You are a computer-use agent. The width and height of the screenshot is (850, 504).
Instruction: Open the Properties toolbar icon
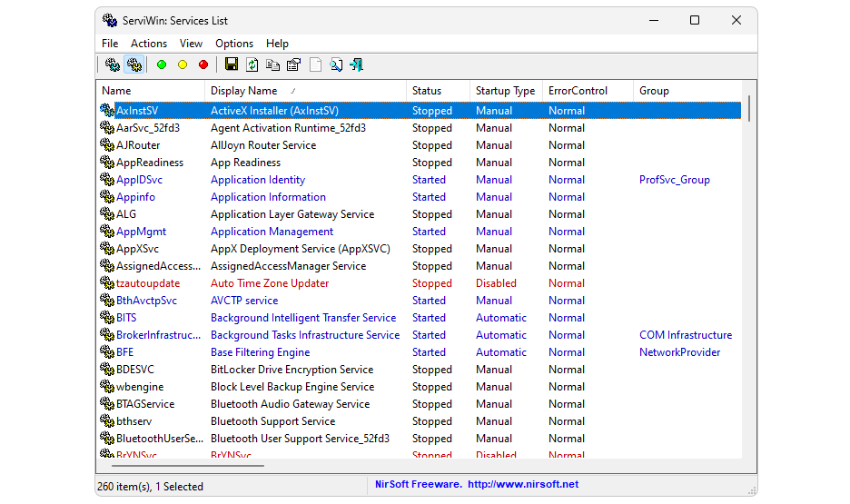click(x=293, y=64)
